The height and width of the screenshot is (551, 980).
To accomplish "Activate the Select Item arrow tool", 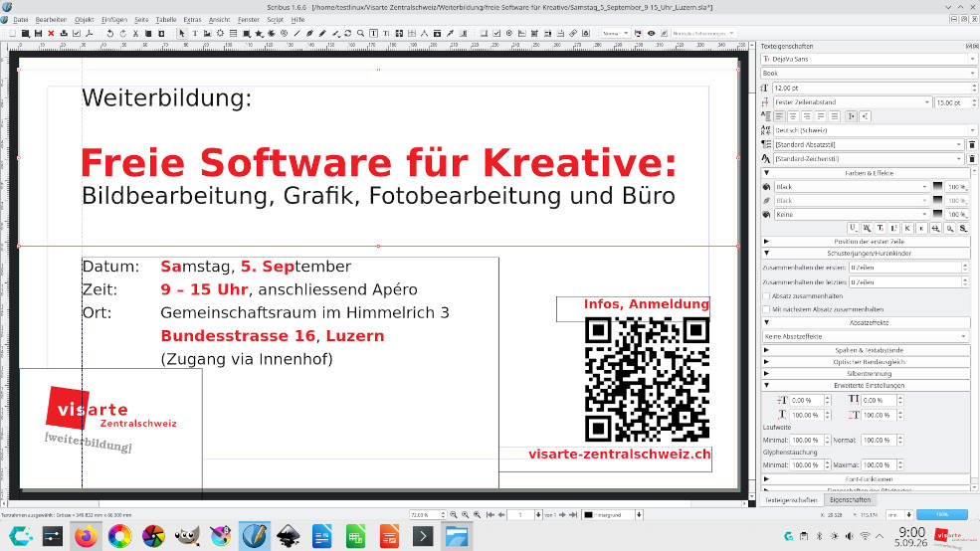I will tap(182, 33).
